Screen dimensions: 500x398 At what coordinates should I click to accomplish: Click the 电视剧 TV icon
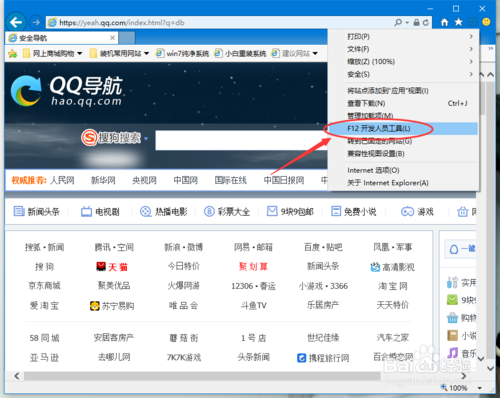(x=86, y=211)
